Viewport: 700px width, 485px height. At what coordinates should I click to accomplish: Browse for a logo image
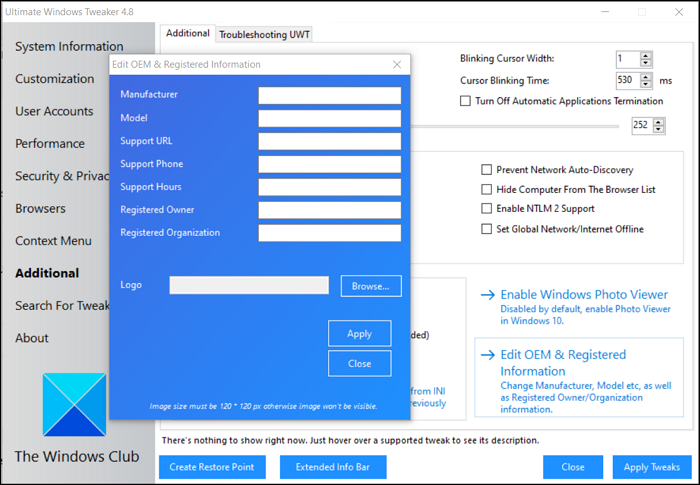tap(371, 286)
